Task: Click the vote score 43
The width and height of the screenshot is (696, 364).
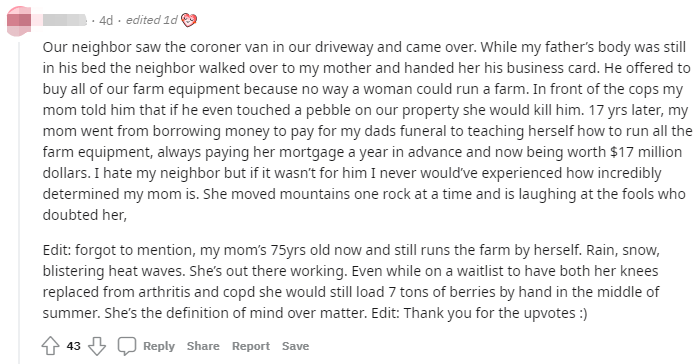Action: 74,346
